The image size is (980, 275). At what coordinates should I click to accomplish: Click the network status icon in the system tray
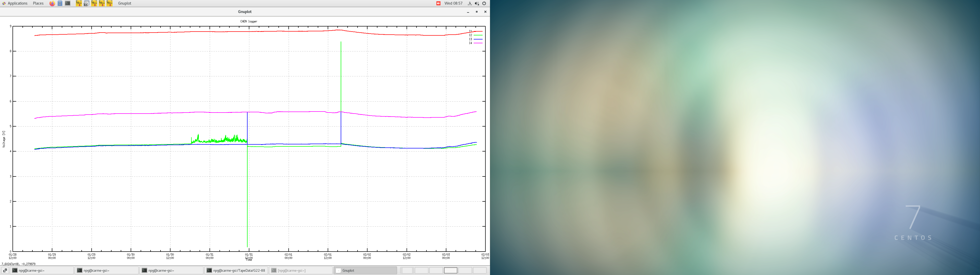click(470, 3)
